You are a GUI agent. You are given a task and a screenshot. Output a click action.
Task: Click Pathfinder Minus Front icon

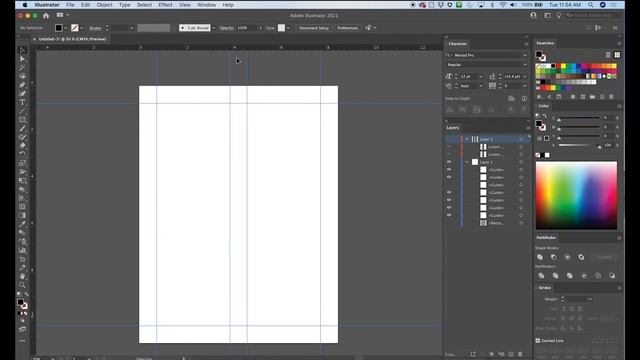pos(554,257)
